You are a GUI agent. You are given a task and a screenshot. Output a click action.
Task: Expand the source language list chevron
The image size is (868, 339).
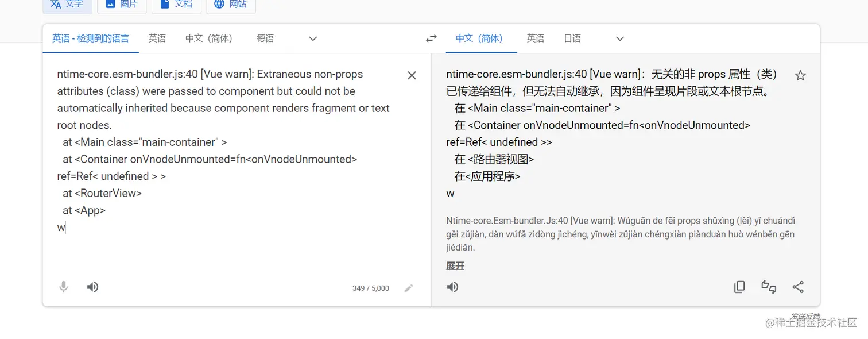click(313, 38)
